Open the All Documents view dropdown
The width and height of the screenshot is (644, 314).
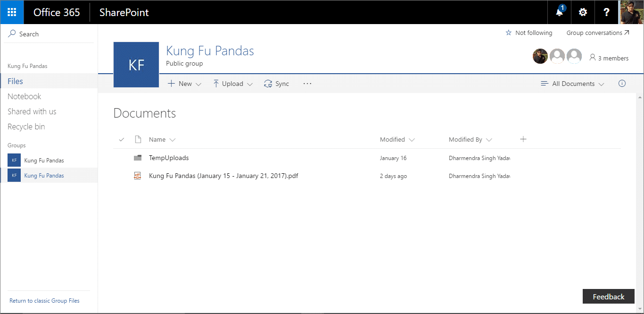572,84
